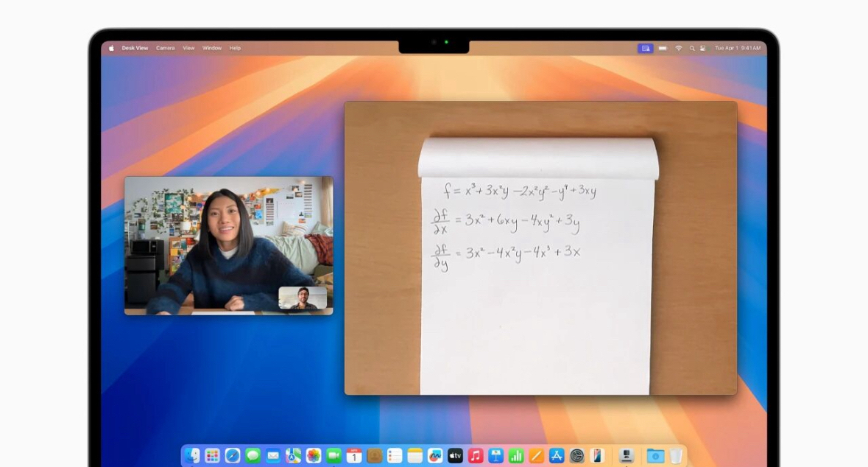The height and width of the screenshot is (467, 868).
Task: Open the Freeform app icon
Action: pyautogui.click(x=435, y=456)
